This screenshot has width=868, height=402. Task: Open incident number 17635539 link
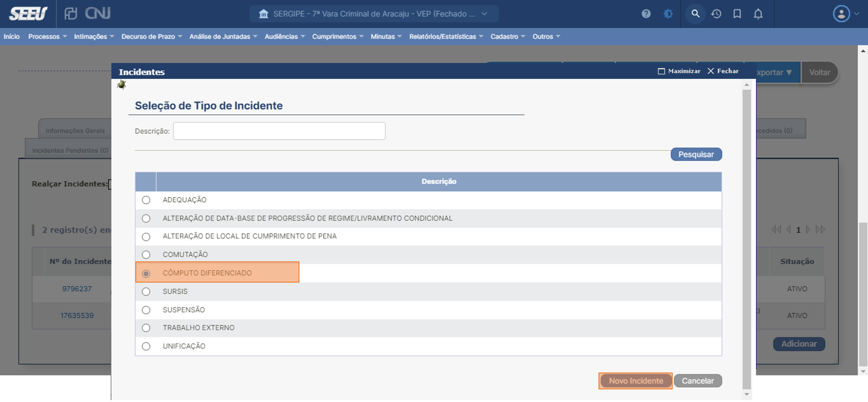pos(77,316)
